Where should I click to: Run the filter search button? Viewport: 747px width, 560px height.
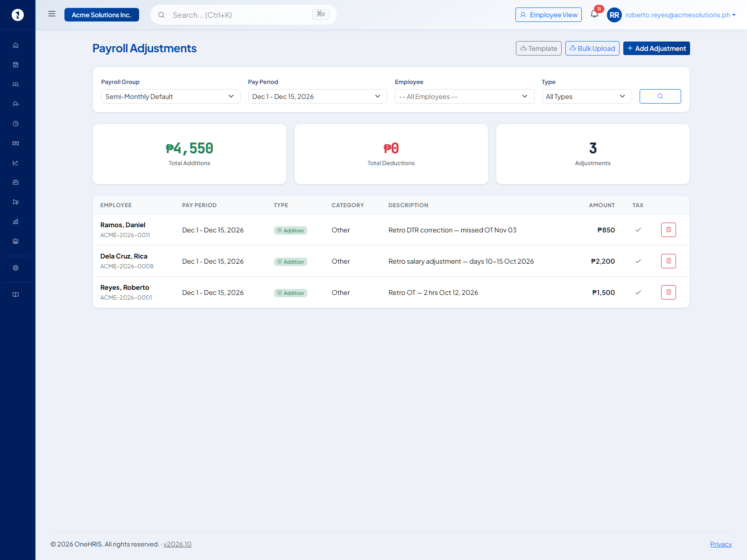tap(660, 96)
